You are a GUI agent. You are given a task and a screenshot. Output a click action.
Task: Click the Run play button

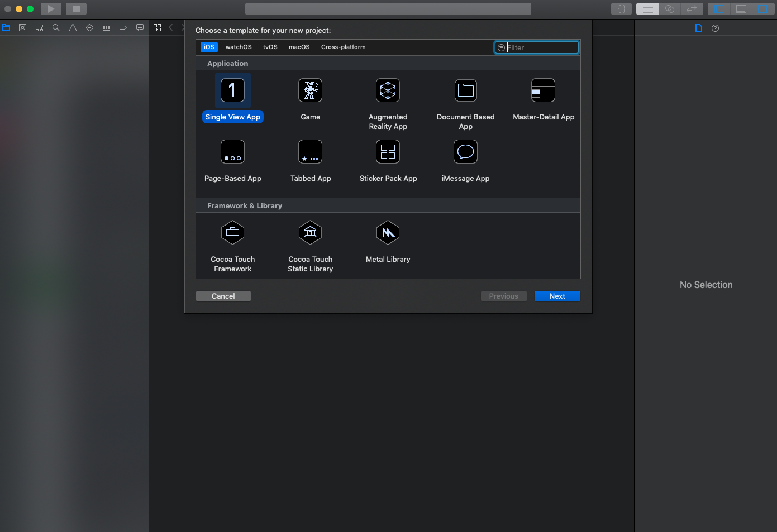pos(51,9)
